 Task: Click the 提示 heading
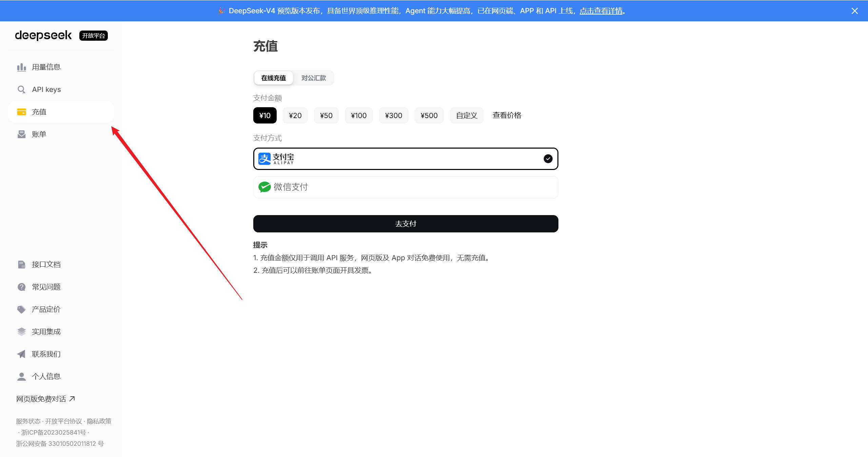[x=260, y=245]
